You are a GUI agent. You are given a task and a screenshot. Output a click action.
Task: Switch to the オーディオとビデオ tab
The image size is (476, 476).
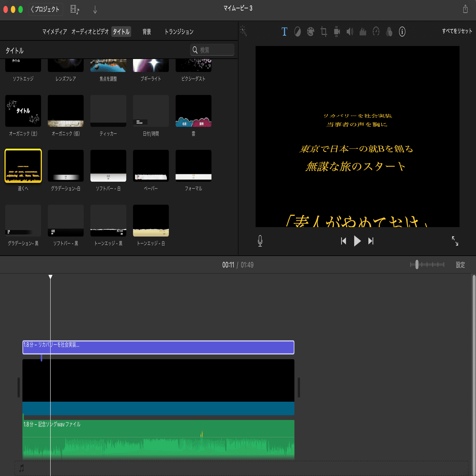(x=90, y=32)
